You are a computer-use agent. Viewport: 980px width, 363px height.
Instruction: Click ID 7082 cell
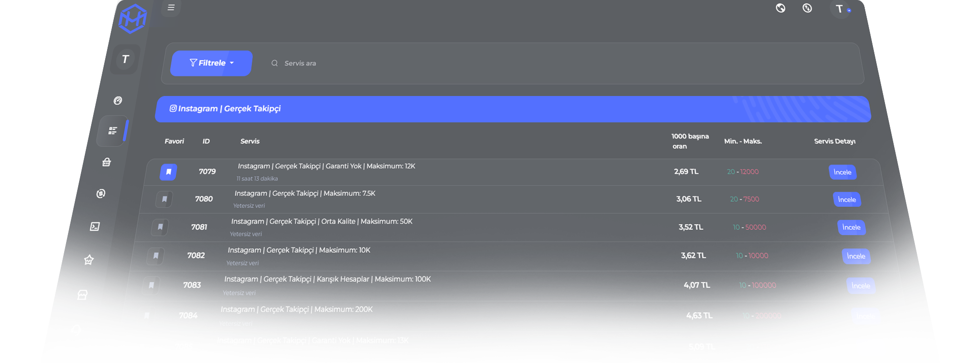(196, 256)
